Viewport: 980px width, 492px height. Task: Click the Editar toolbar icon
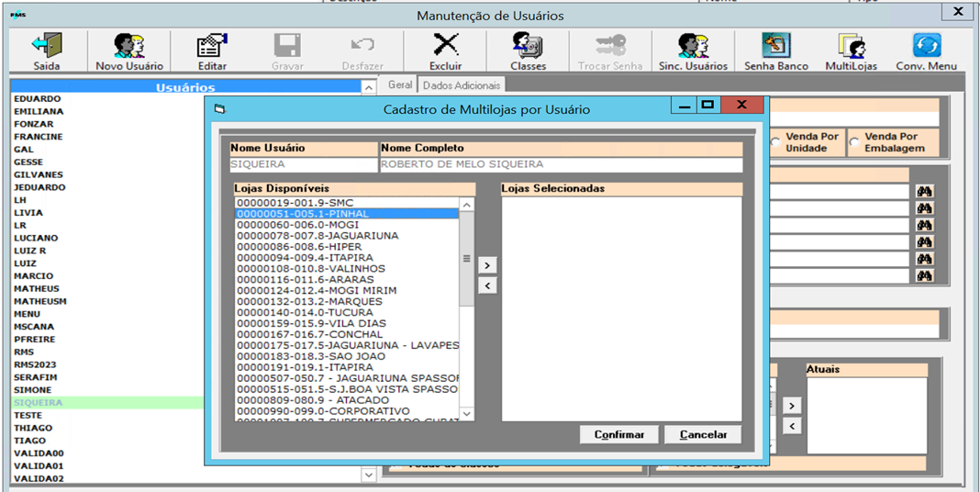pos(211,46)
